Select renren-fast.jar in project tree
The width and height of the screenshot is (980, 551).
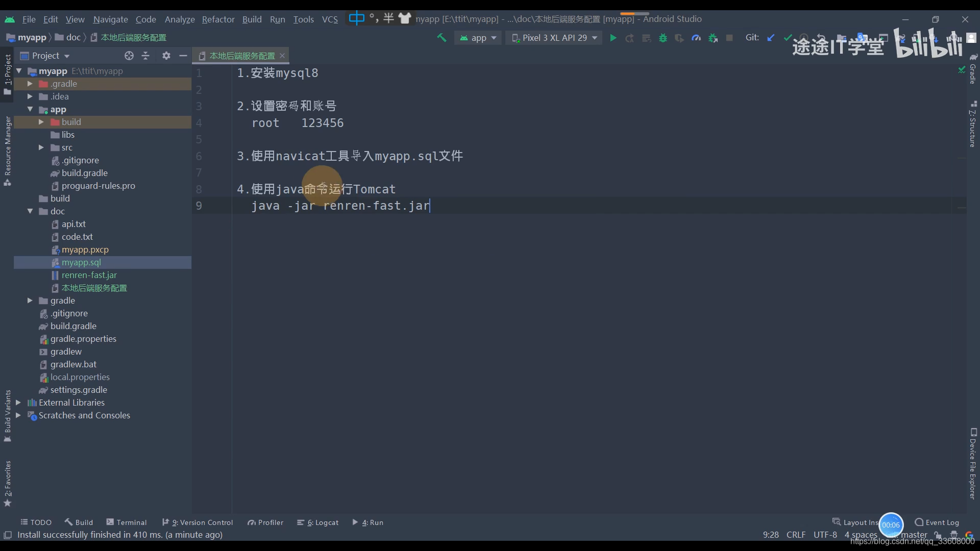(89, 275)
